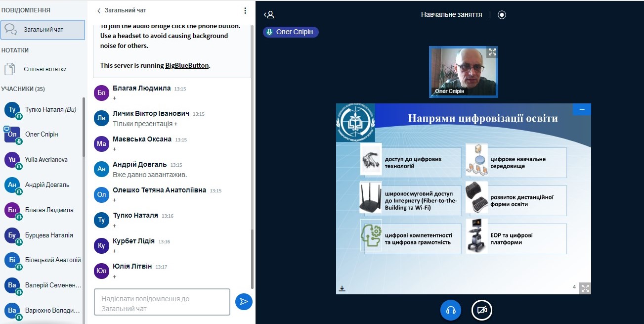Select Олег Спірін in participants list
644x324 pixels.
click(42, 135)
